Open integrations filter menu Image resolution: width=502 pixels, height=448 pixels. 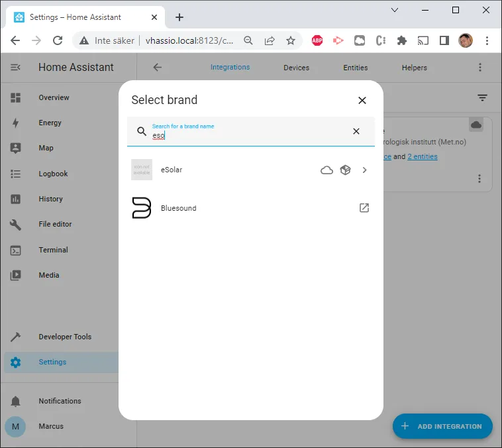pyautogui.click(x=482, y=97)
